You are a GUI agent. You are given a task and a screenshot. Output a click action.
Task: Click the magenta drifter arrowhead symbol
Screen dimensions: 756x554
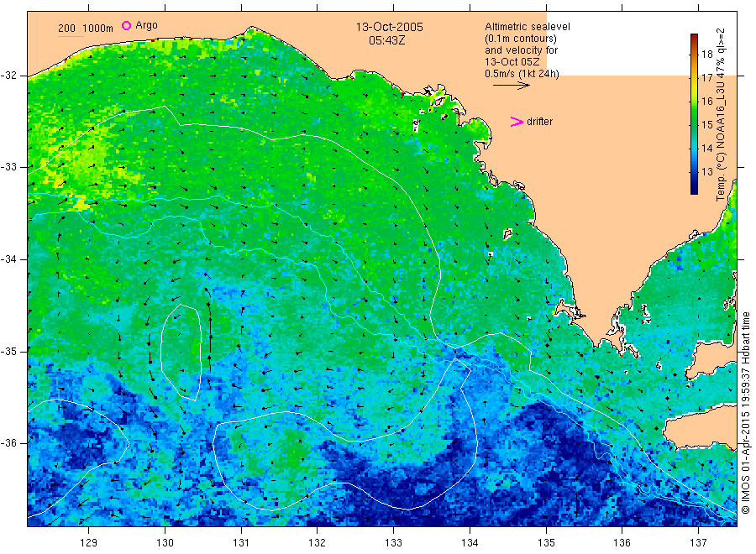(517, 122)
